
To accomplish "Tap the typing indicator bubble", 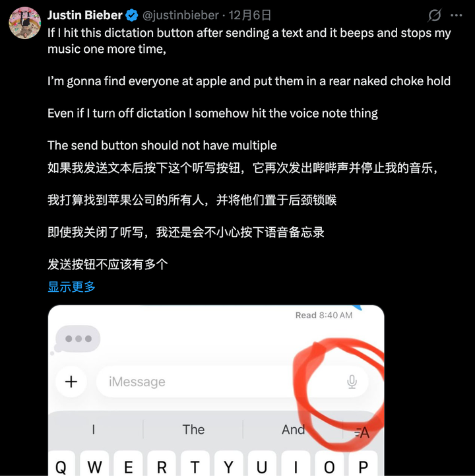I will (x=78, y=339).
